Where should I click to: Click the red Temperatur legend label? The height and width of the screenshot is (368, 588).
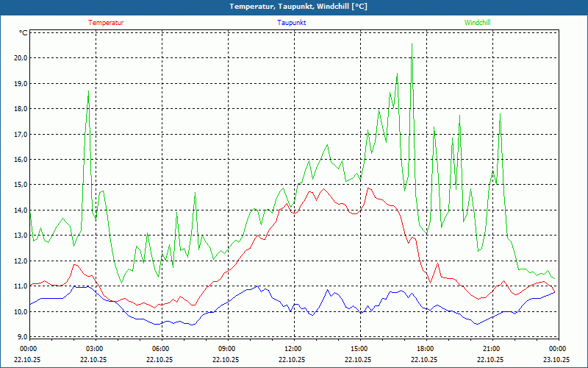click(106, 23)
